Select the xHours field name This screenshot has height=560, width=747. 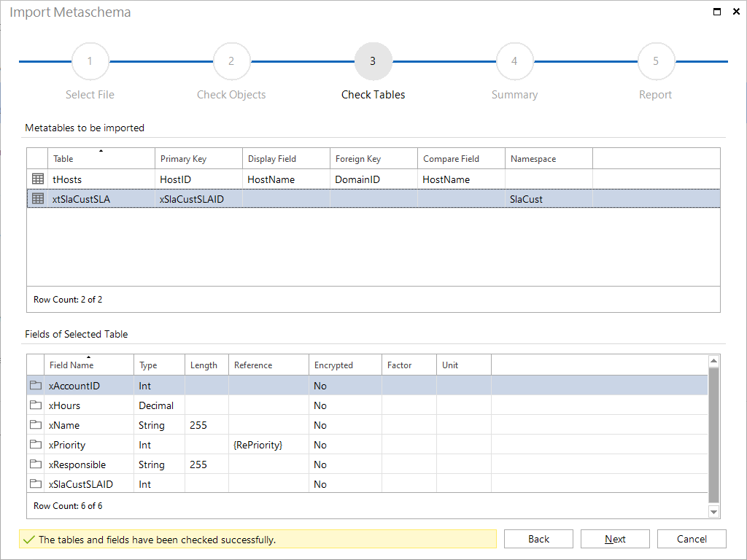(64, 405)
